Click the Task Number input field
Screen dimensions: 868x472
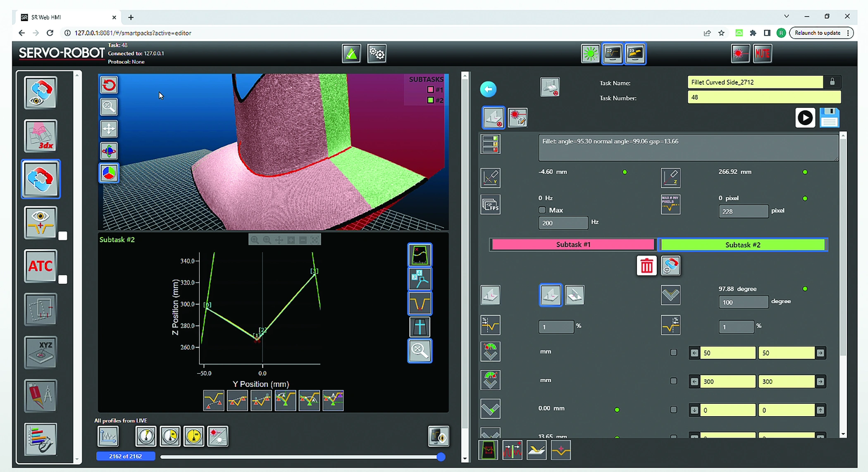[x=764, y=97]
